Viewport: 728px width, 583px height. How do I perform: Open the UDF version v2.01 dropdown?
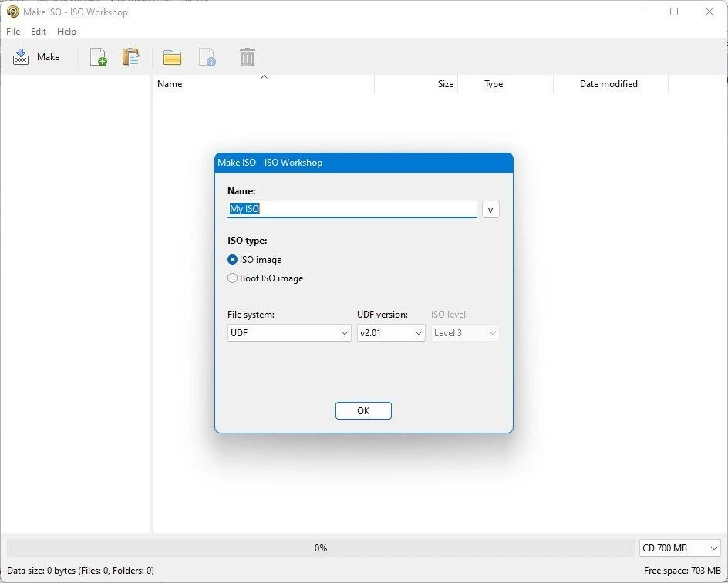coord(391,333)
